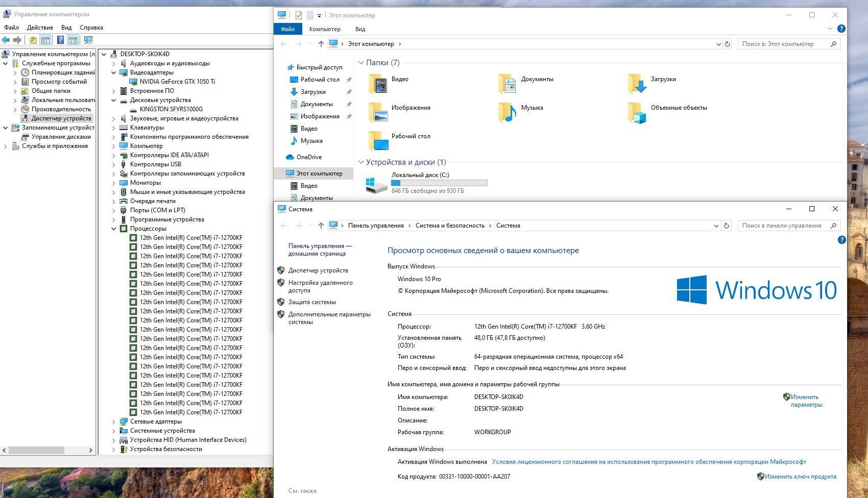Open the Объемные объекты folder icon
Viewport: 868px width, 498px height.
click(637, 112)
